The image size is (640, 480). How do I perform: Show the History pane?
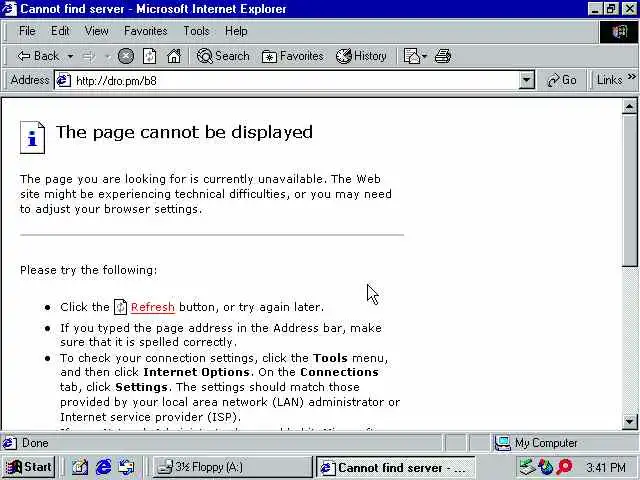click(x=361, y=56)
